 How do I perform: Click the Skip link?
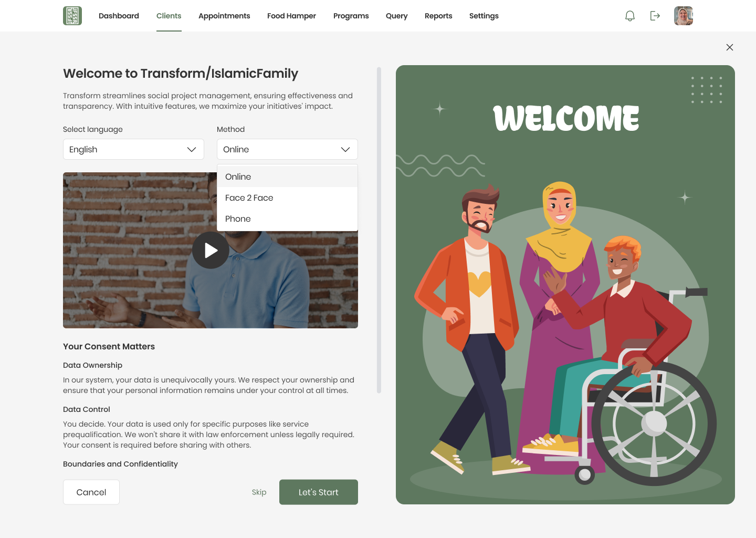pos(259,492)
